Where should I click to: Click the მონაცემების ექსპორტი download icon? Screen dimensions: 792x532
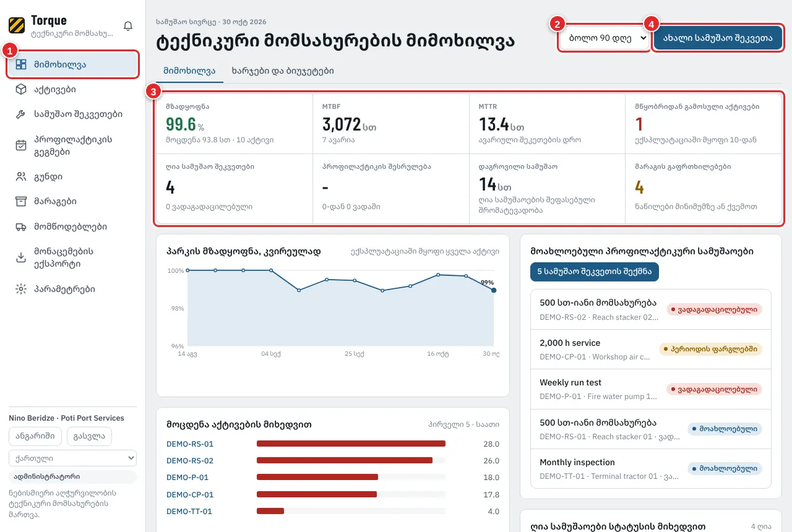(x=21, y=258)
